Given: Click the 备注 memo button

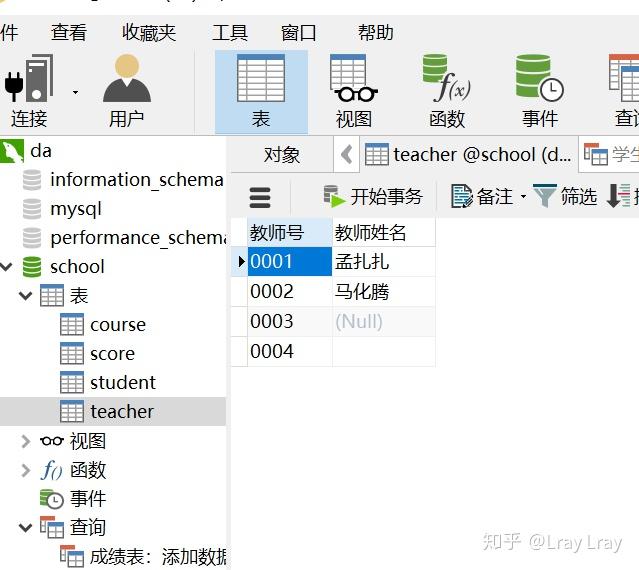Looking at the screenshot, I should click(x=481, y=197).
